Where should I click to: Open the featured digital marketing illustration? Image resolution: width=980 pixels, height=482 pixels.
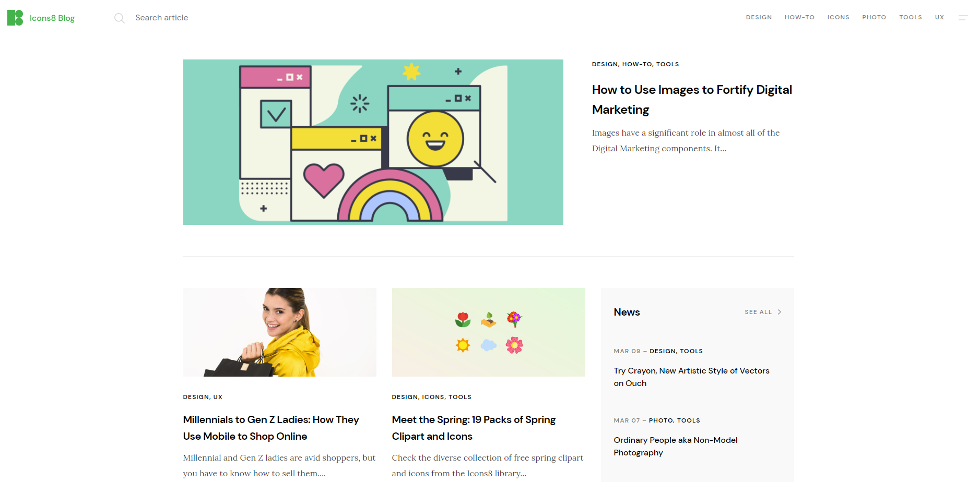point(373,142)
